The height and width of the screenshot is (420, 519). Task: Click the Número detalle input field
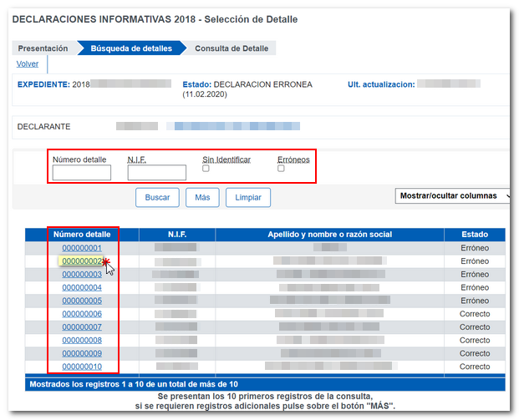pos(82,173)
